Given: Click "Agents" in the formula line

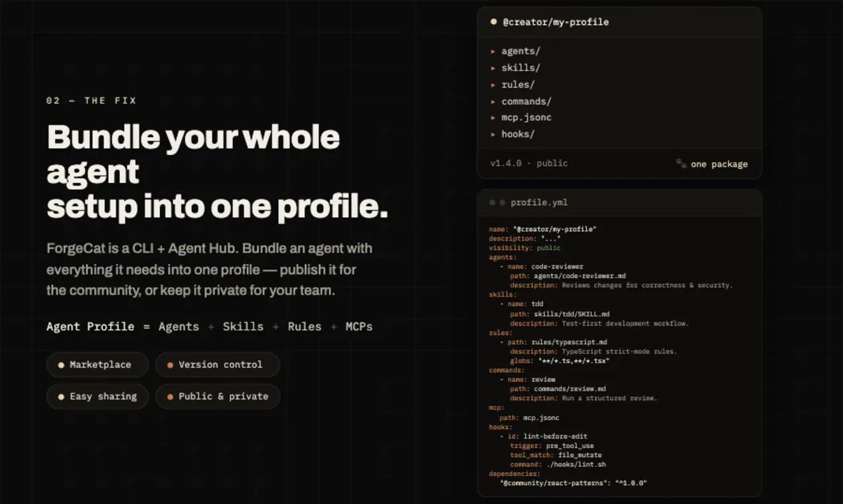Looking at the screenshot, I should pos(179,326).
